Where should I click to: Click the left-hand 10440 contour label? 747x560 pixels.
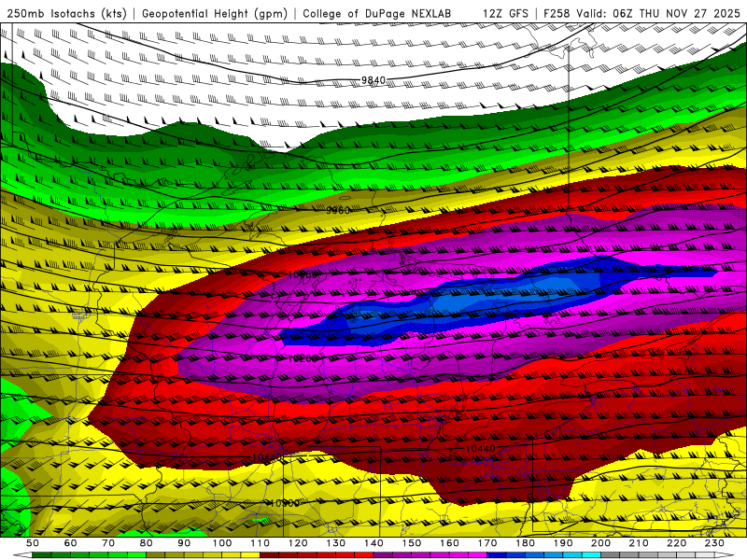[x=268, y=457]
